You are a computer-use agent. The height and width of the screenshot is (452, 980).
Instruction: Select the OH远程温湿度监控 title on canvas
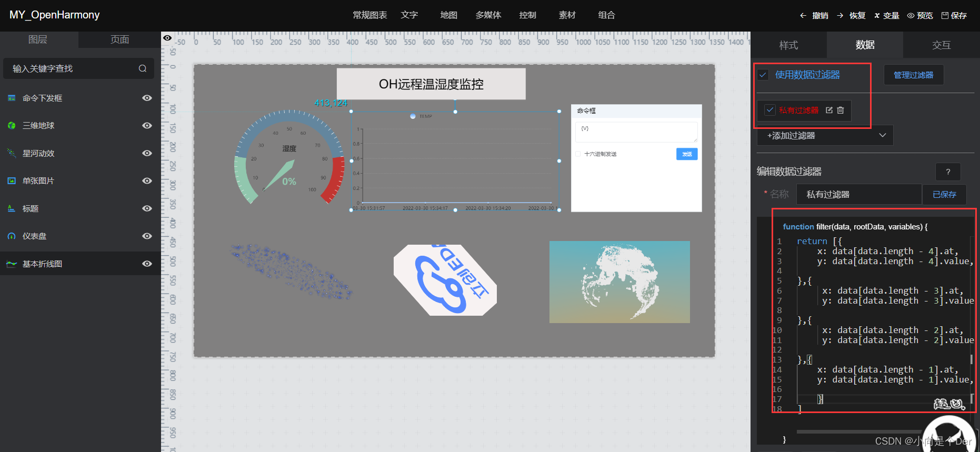(431, 84)
